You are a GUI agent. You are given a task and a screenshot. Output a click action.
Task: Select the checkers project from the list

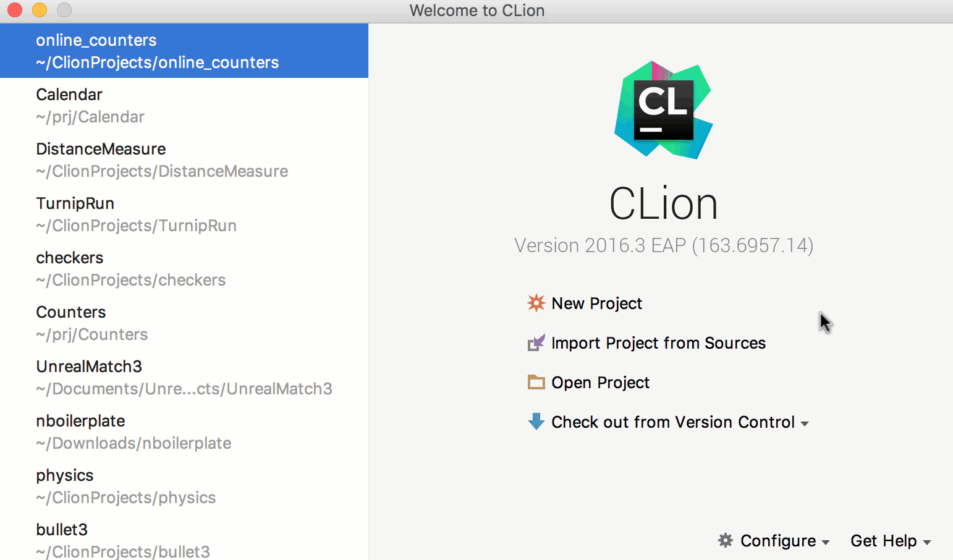(x=184, y=268)
